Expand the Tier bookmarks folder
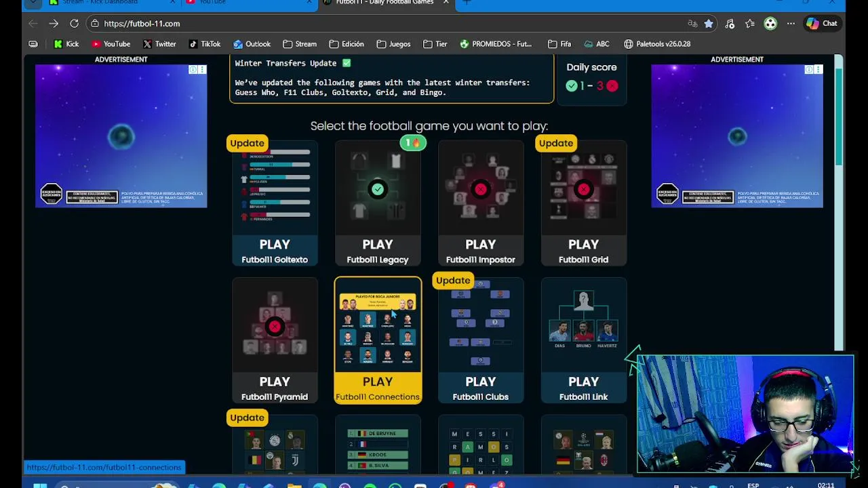The height and width of the screenshot is (488, 868). (x=435, y=44)
